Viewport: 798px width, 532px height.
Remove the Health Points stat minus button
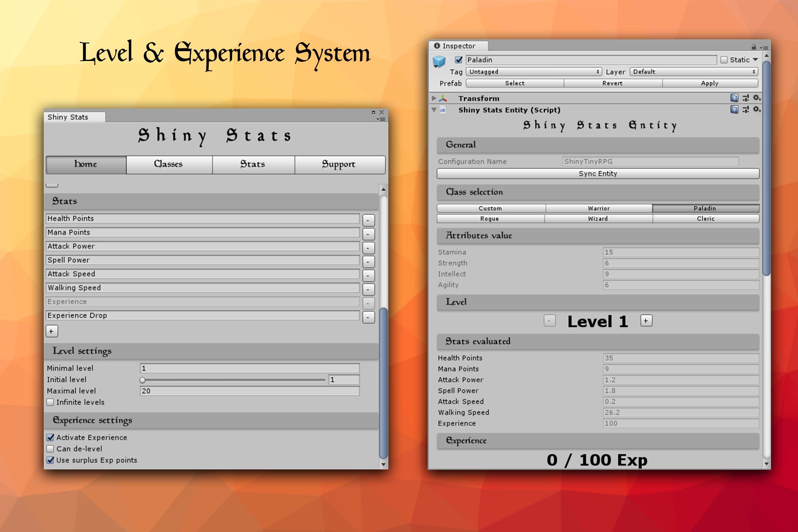coord(368,220)
